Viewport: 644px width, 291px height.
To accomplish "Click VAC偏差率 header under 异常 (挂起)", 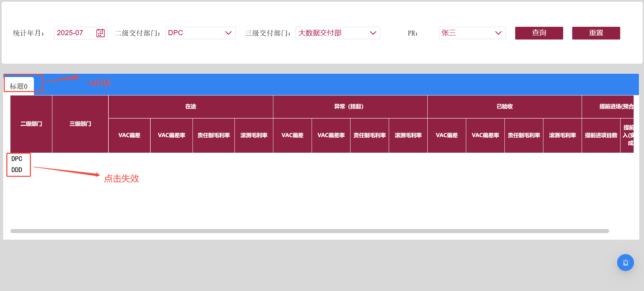I will (x=331, y=135).
